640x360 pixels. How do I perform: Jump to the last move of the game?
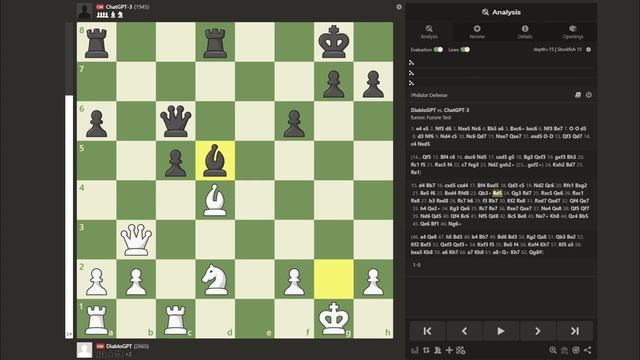(x=575, y=331)
